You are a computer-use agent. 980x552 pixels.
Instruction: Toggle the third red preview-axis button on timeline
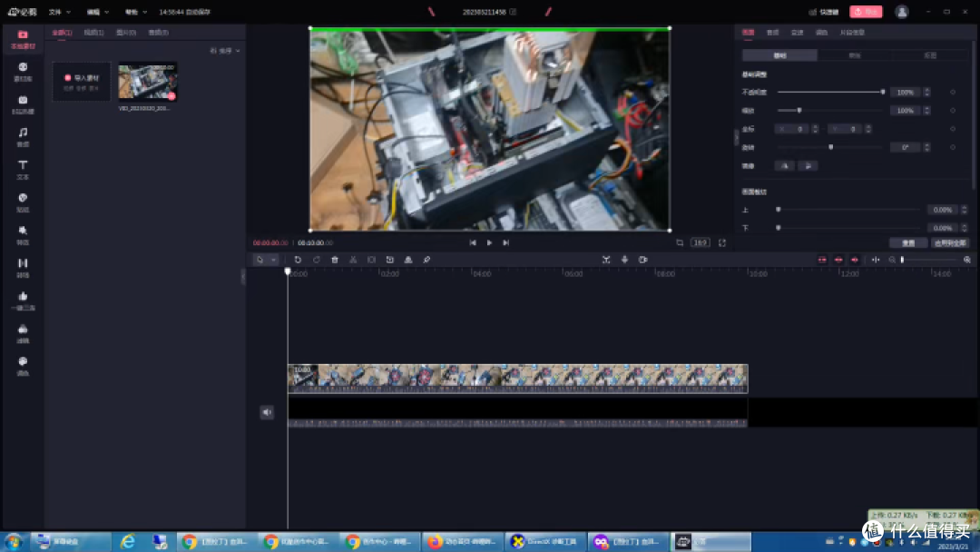[855, 260]
